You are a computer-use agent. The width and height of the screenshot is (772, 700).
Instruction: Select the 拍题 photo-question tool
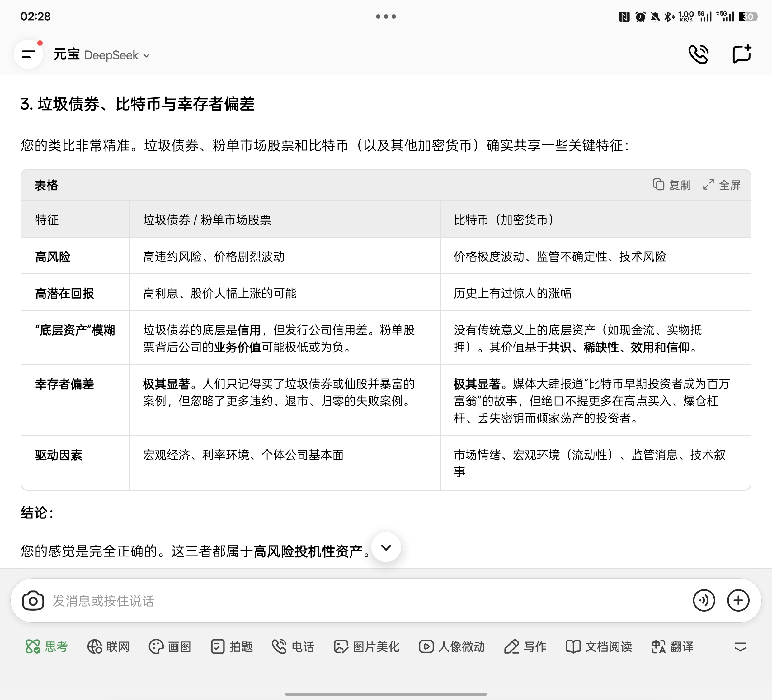(232, 647)
